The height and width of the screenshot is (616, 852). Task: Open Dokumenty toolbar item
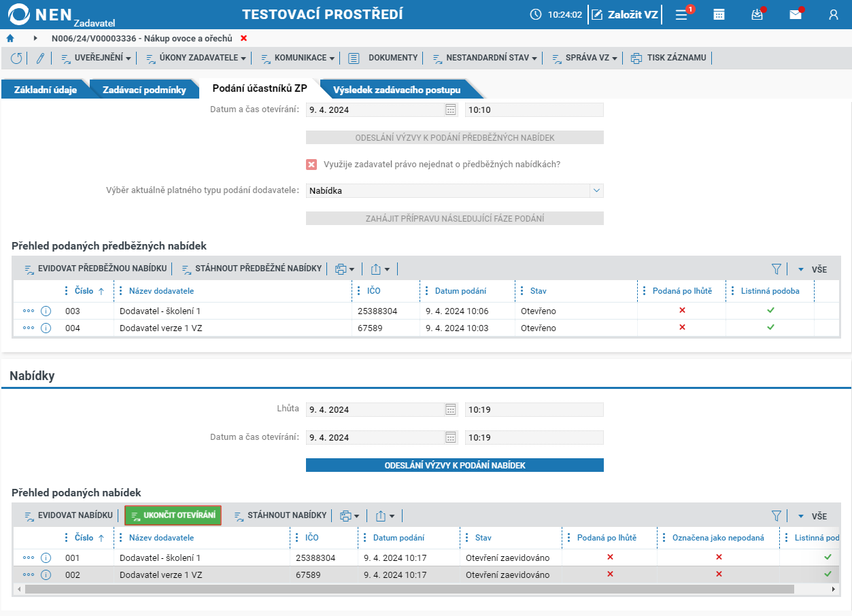point(384,58)
